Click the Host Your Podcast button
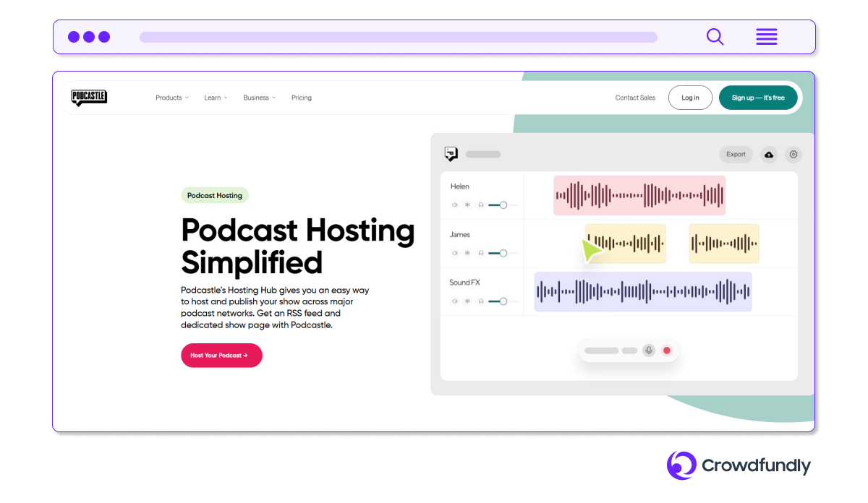 221,356
